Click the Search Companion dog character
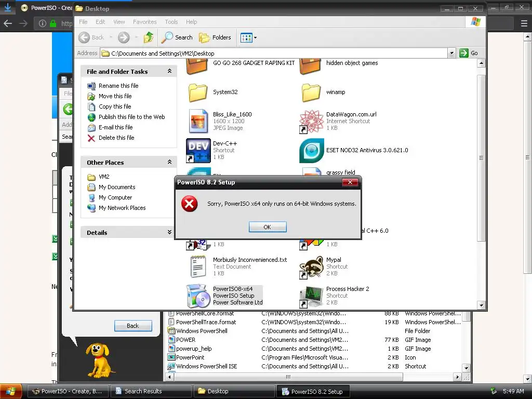 (x=98, y=360)
